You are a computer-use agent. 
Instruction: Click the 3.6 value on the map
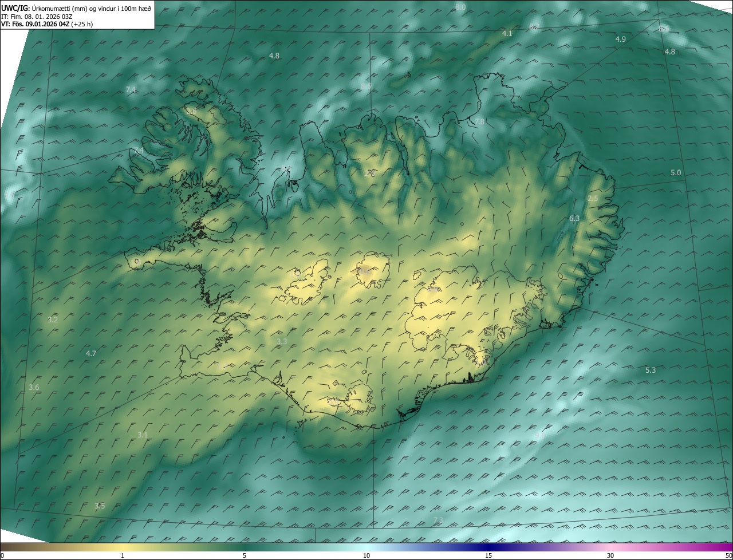(x=34, y=388)
